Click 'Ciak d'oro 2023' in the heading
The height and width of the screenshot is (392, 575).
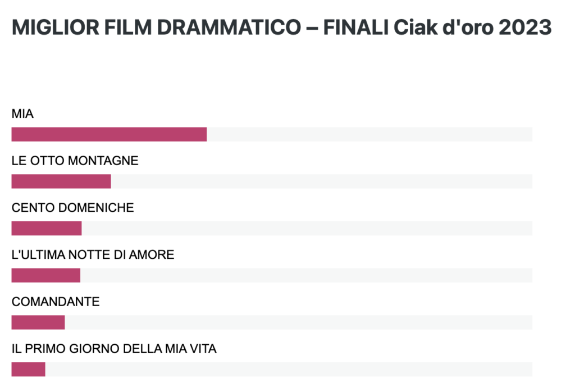click(x=473, y=28)
